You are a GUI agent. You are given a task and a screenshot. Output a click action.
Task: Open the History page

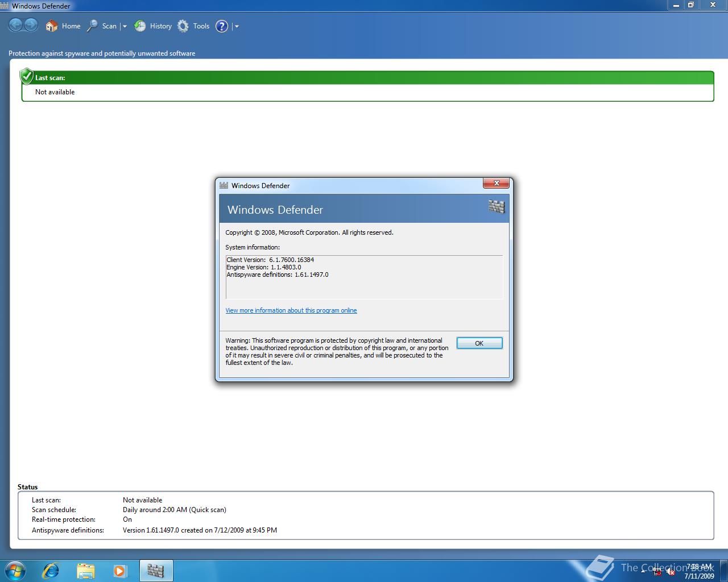tap(152, 26)
